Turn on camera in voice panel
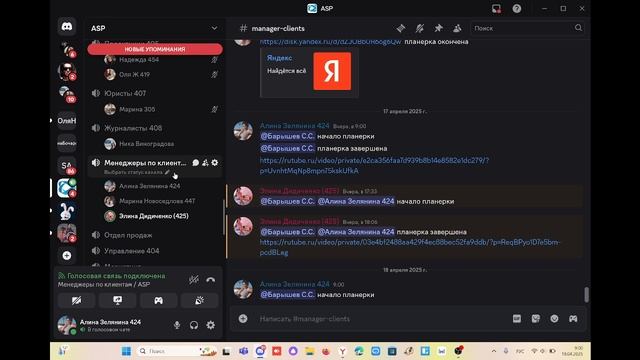640x360 pixels. click(x=77, y=301)
